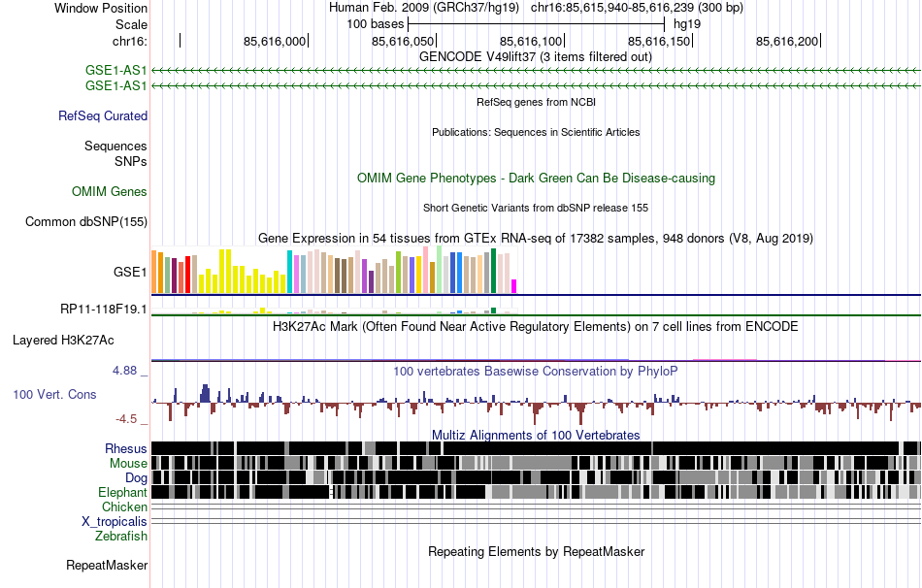Screen dimensions: 922x588
Task: Select the Chicken alignment row label
Action: 124,506
